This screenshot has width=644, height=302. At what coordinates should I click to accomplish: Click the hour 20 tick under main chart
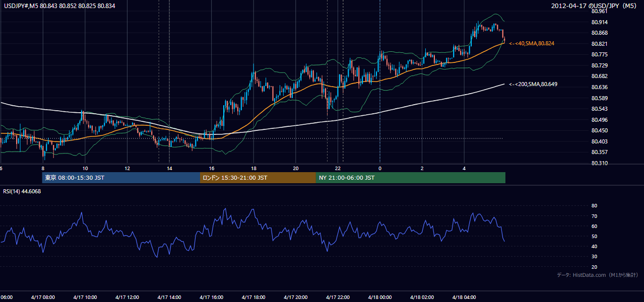tap(296, 168)
